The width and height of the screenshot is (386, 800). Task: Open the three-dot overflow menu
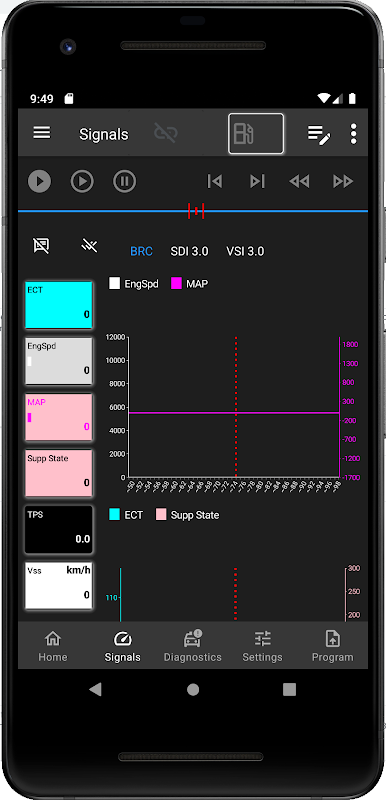pos(353,134)
